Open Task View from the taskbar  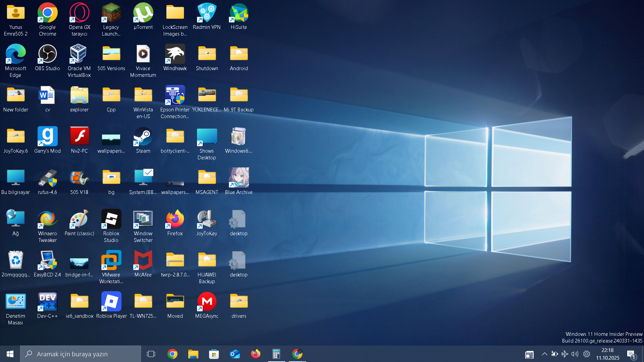(151, 354)
